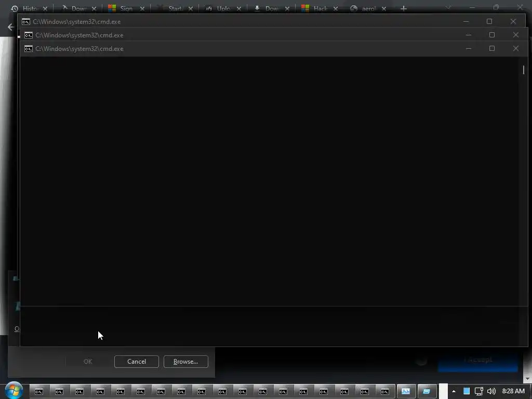This screenshot has width=532, height=399.
Task: Switch to the Histo browser tab
Action: coord(29,8)
